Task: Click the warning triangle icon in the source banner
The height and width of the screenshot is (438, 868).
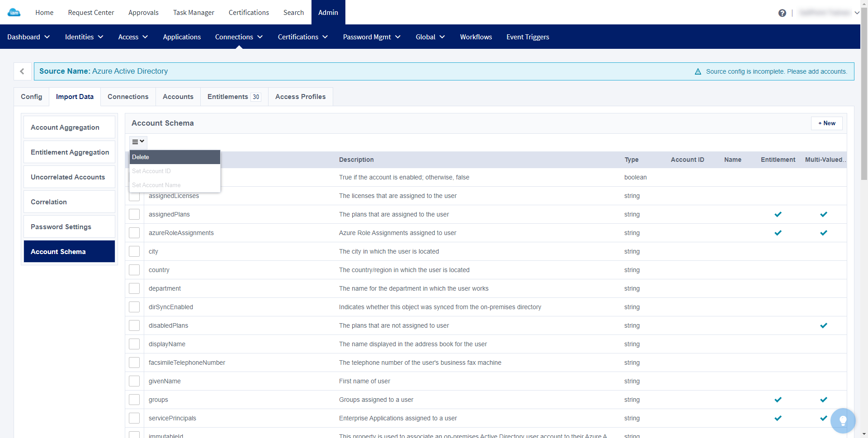Action: pos(698,71)
